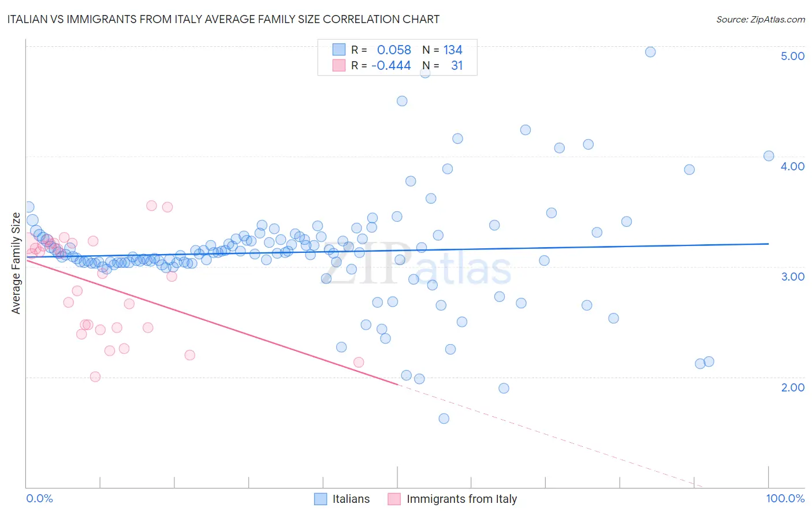
Task: Select the Immigrants from Italy legend label
Action: point(462,499)
